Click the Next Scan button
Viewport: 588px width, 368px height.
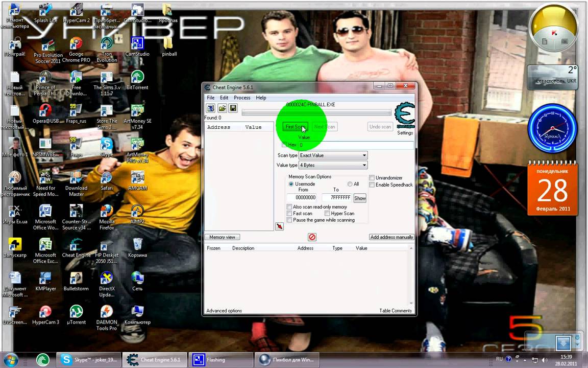325,127
